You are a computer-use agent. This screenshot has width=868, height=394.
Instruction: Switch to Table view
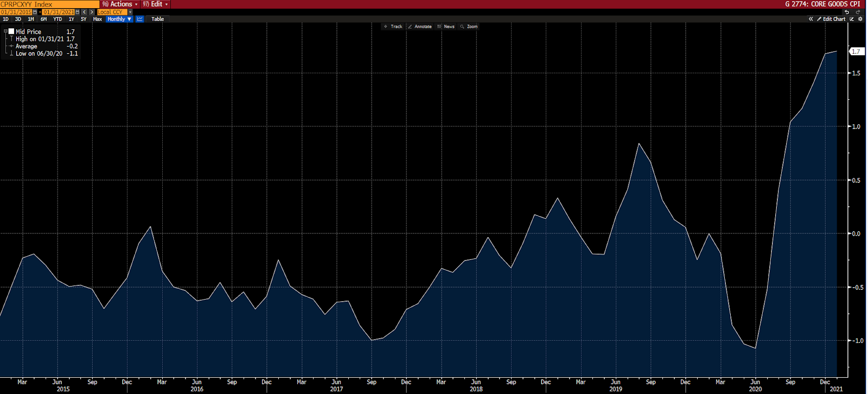[157, 19]
